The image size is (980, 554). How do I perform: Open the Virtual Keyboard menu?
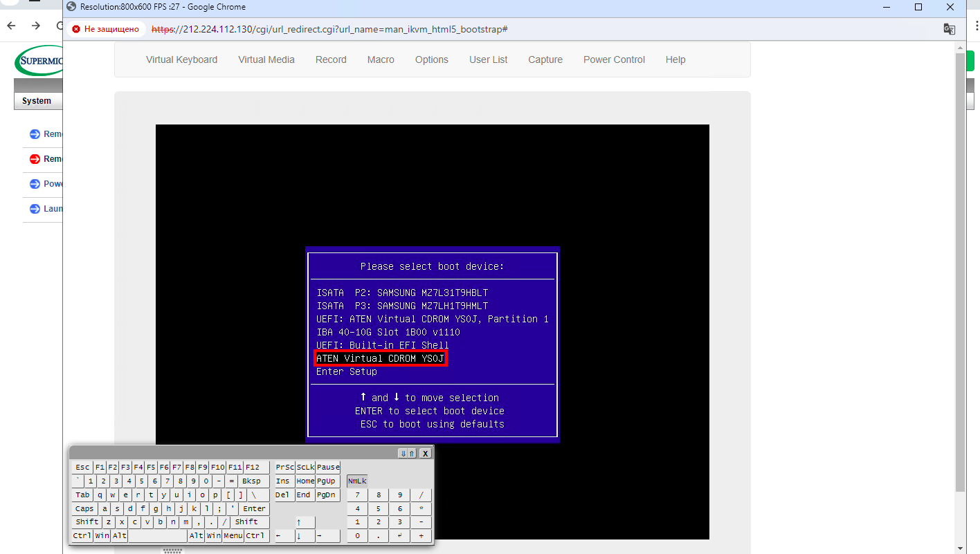(x=181, y=59)
